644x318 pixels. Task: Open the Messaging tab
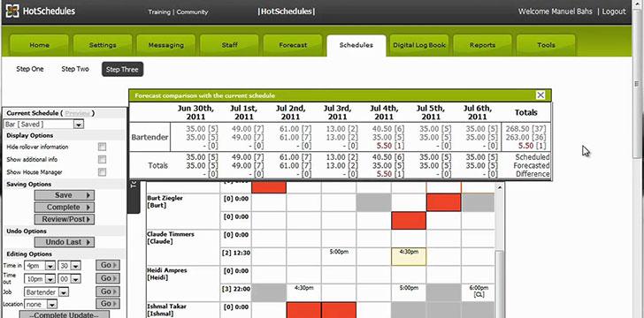(166, 45)
